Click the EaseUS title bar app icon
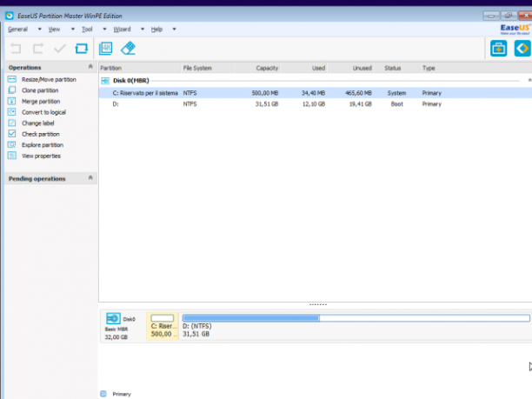 pyautogui.click(x=10, y=16)
